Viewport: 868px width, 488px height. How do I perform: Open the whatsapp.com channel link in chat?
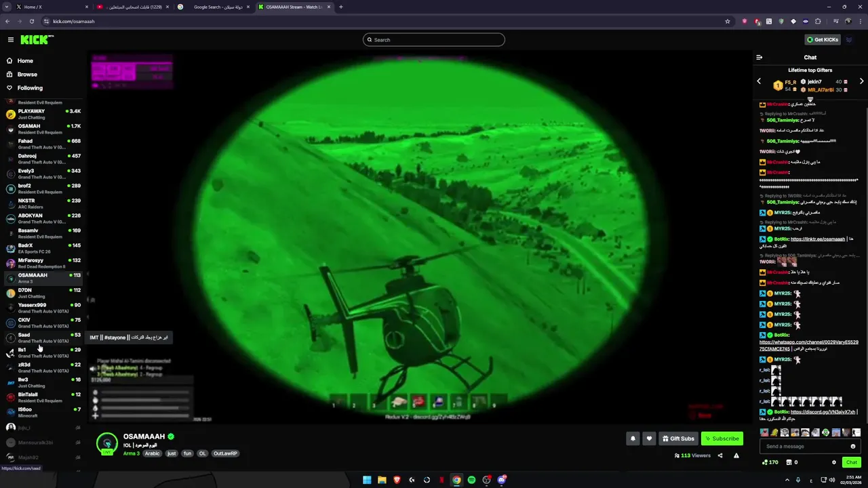click(x=808, y=346)
